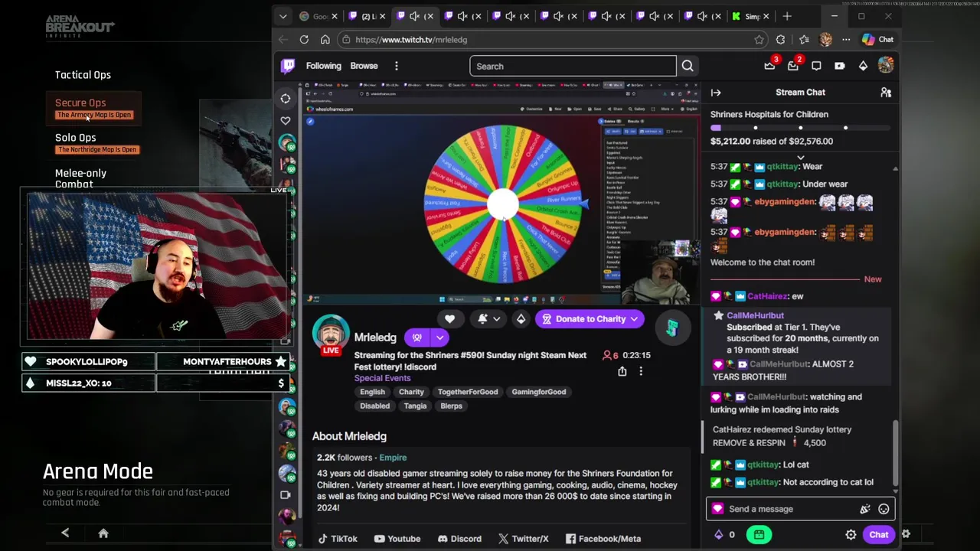The height and width of the screenshot is (551, 980).
Task: Open the Twitch more menu dots near Browse
Action: 397,66
